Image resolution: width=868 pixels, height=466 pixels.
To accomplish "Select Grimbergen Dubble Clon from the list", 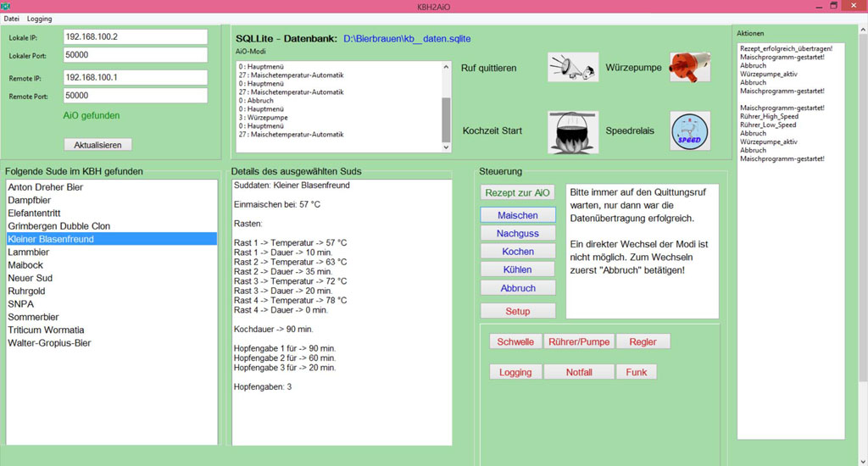I will coord(59,226).
